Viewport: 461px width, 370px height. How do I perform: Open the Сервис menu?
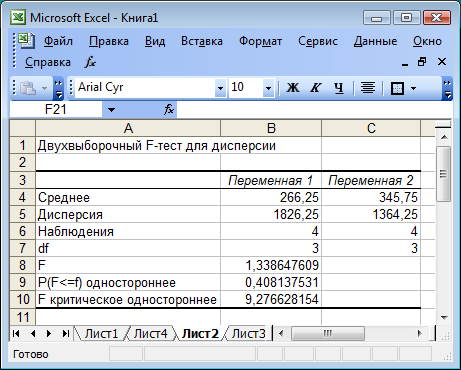point(318,41)
